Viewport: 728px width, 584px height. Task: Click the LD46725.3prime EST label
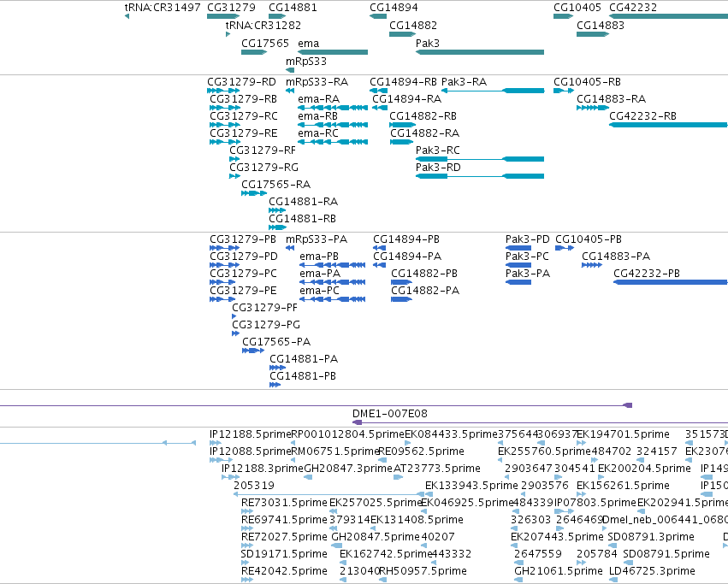[652, 571]
